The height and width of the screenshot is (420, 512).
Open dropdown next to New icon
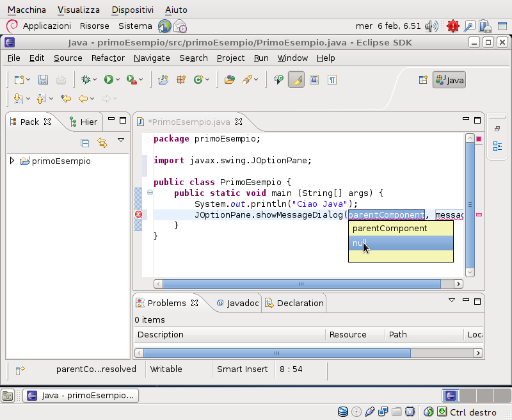pos(28,79)
